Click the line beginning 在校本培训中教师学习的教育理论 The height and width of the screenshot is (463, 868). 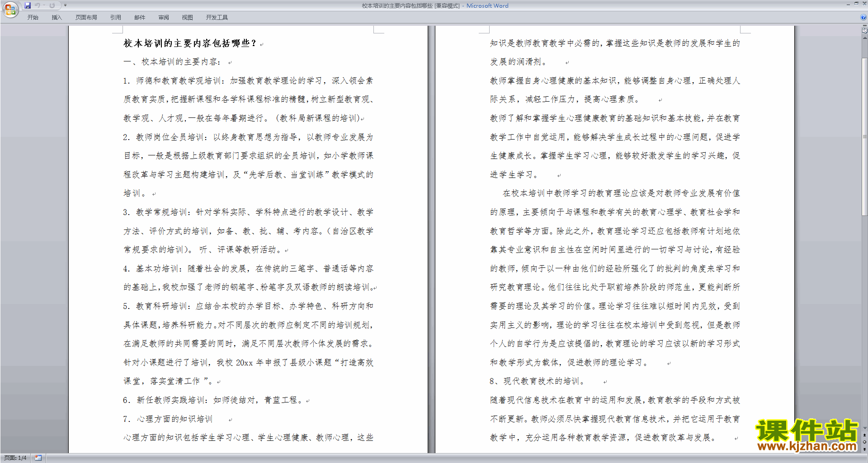tap(621, 193)
